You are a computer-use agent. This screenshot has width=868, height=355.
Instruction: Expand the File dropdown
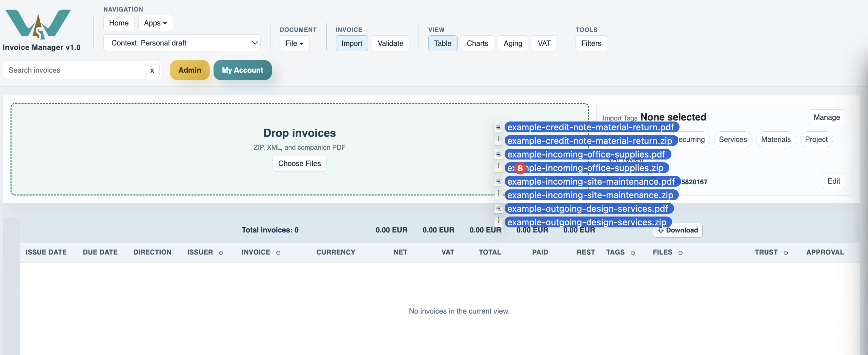tap(295, 43)
